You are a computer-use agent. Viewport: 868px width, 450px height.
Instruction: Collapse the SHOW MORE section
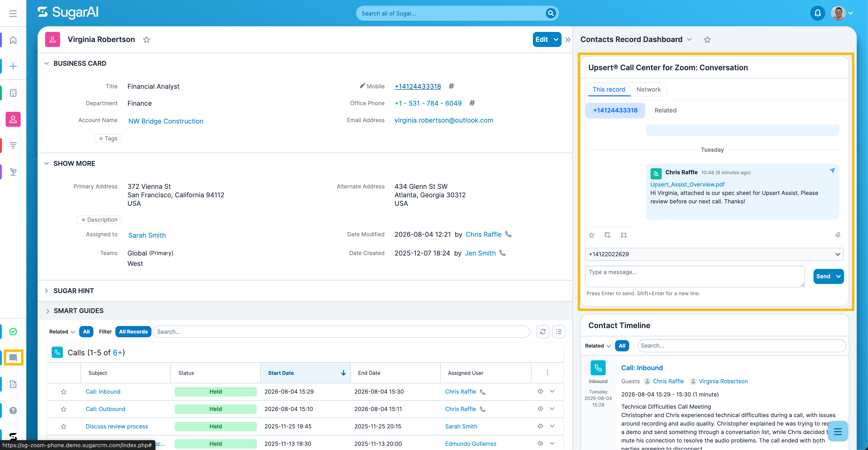pyautogui.click(x=46, y=163)
